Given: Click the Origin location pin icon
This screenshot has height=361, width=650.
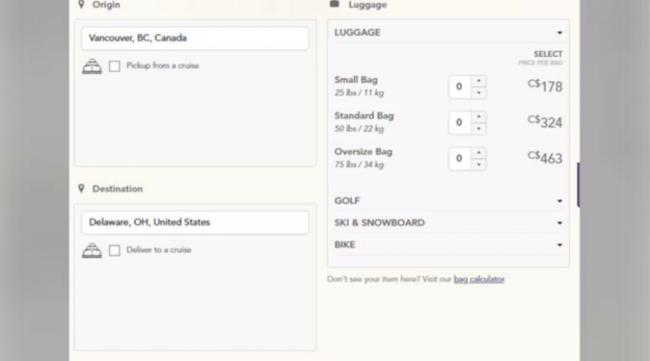Looking at the screenshot, I should pos(81,4).
